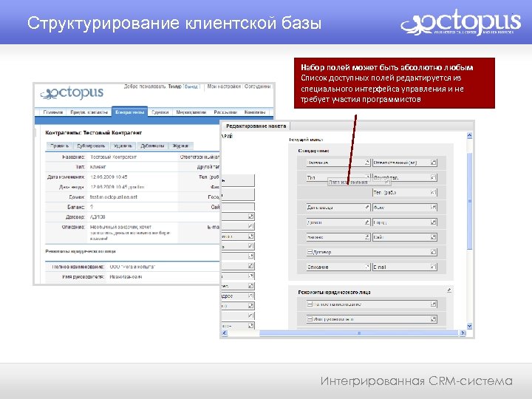Click icon at right of Имя руководителя field

tap(433, 319)
